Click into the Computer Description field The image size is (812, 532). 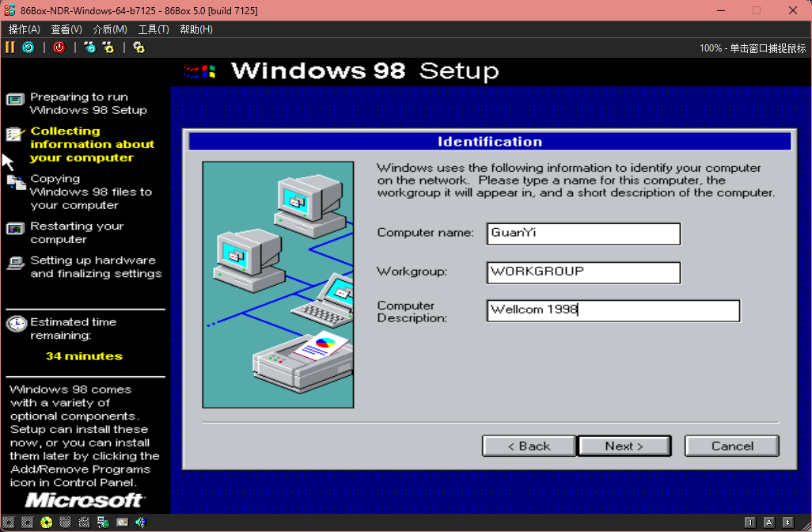[613, 311]
